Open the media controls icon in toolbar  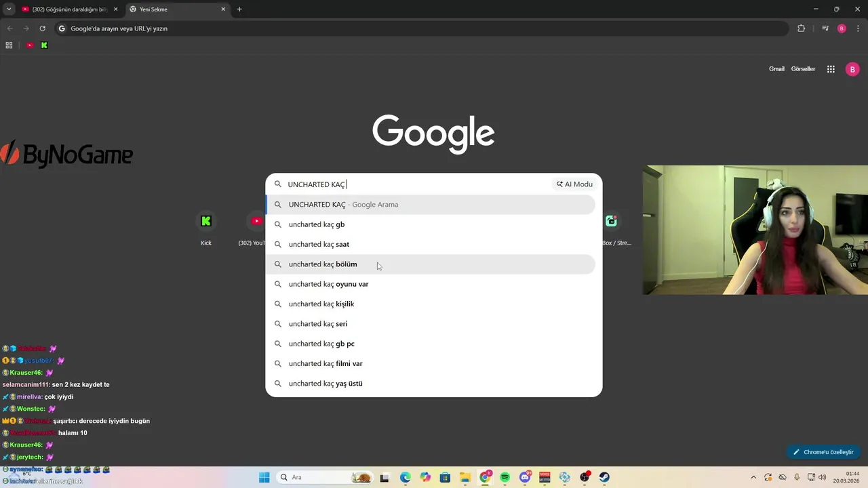(825, 28)
